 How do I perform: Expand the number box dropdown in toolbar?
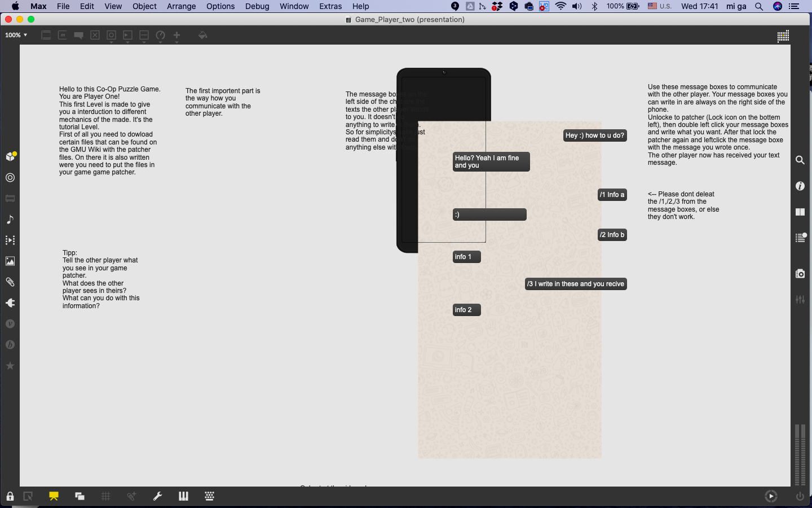[x=127, y=42]
